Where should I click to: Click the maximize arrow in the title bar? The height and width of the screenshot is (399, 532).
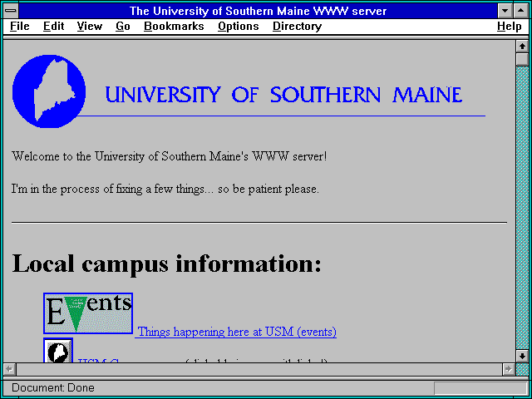pyautogui.click(x=521, y=11)
